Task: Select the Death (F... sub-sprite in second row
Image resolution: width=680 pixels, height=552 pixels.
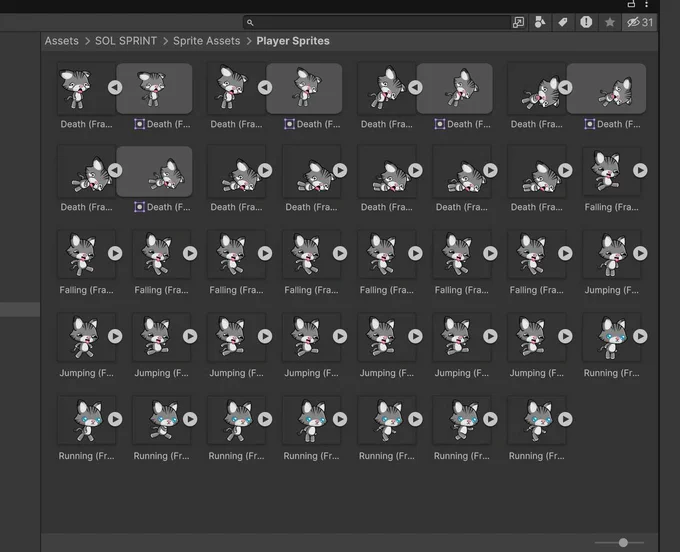Action: [154, 172]
